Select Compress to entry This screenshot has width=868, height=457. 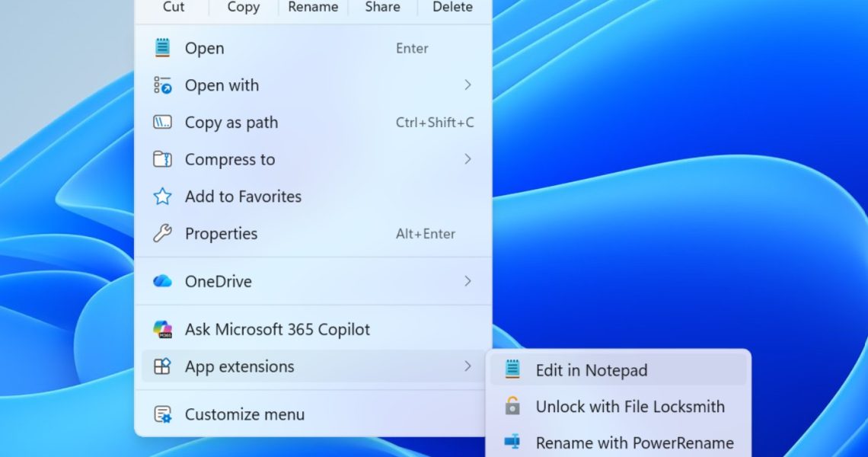pos(313,159)
